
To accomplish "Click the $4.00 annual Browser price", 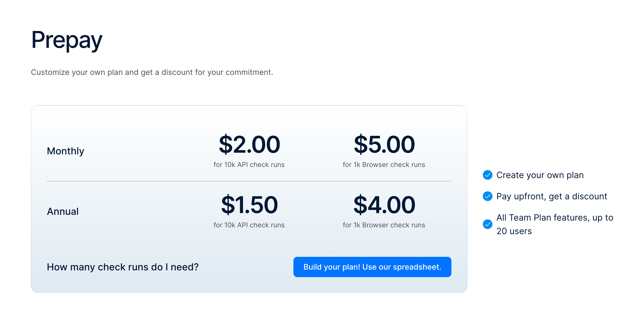I will pyautogui.click(x=384, y=205).
